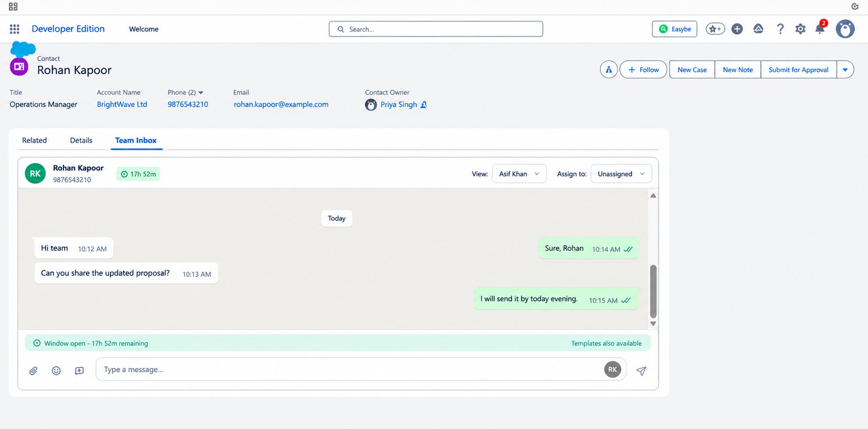868x429 pixels.
Task: Click the Search input field
Action: click(x=436, y=29)
